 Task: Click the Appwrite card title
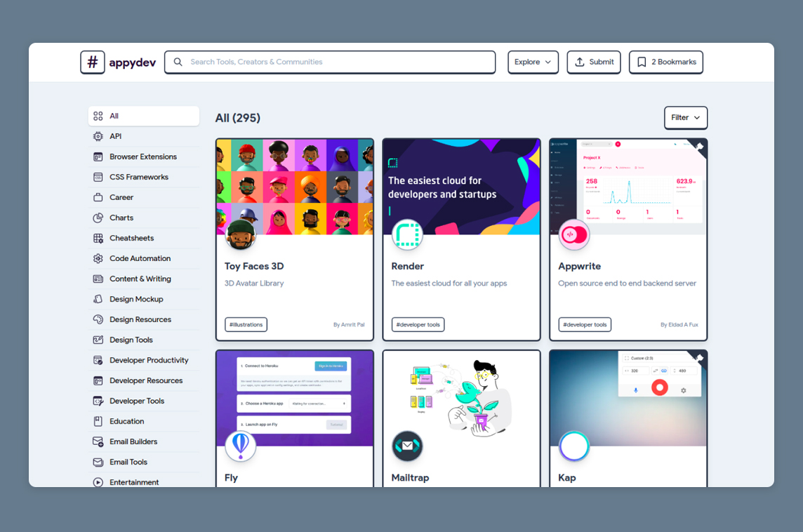click(579, 266)
